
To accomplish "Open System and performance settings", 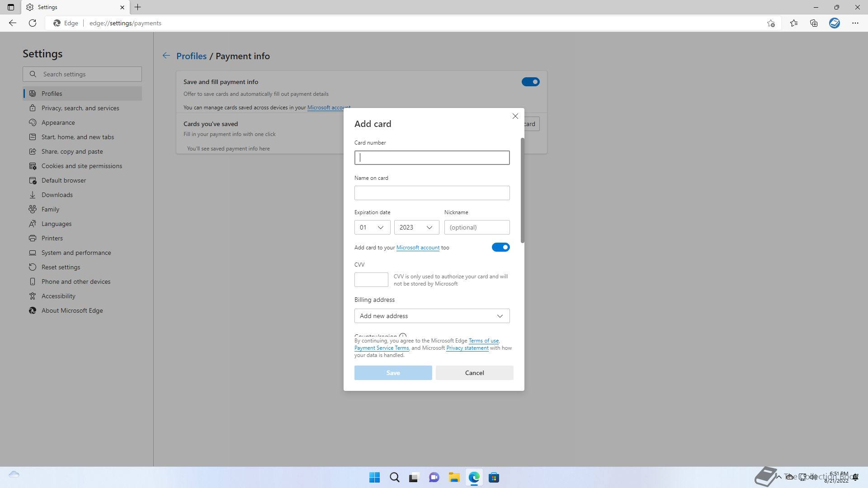I will 82,253.
